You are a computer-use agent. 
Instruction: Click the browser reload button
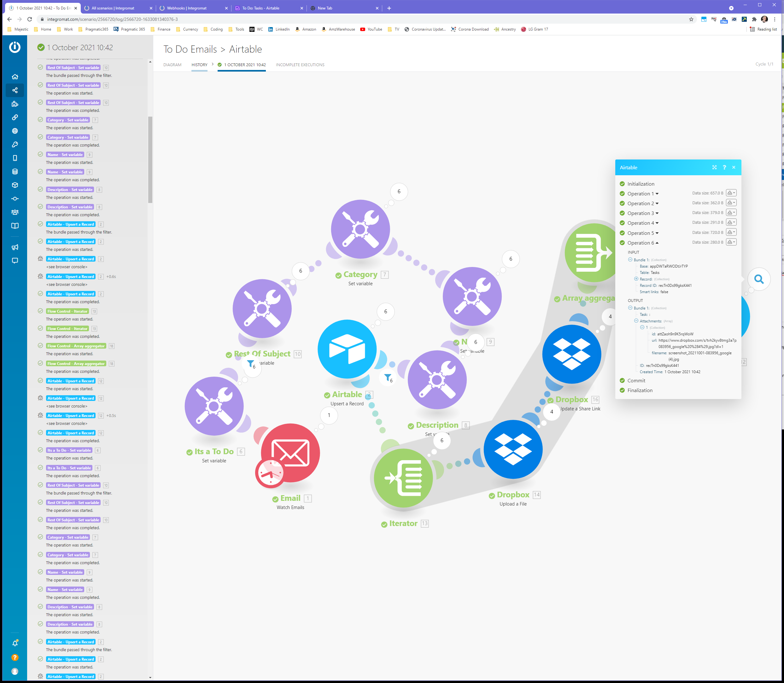click(30, 19)
